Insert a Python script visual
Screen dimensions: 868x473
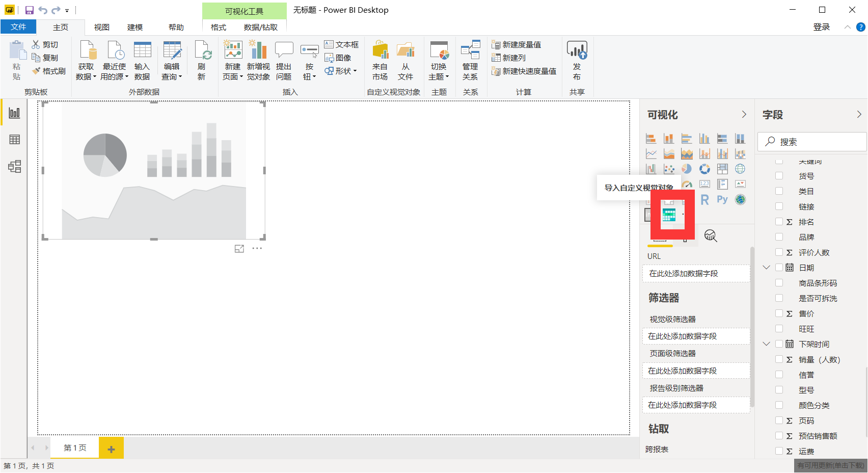(722, 199)
